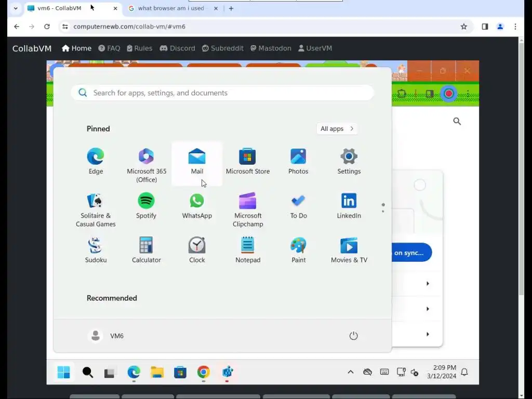Open taskbar Search magnifier

(87, 372)
